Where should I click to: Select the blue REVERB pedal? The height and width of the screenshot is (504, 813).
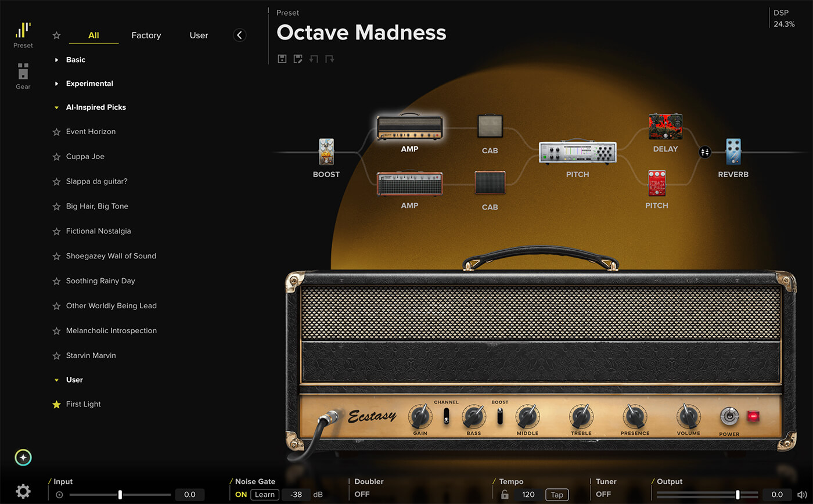(x=733, y=152)
